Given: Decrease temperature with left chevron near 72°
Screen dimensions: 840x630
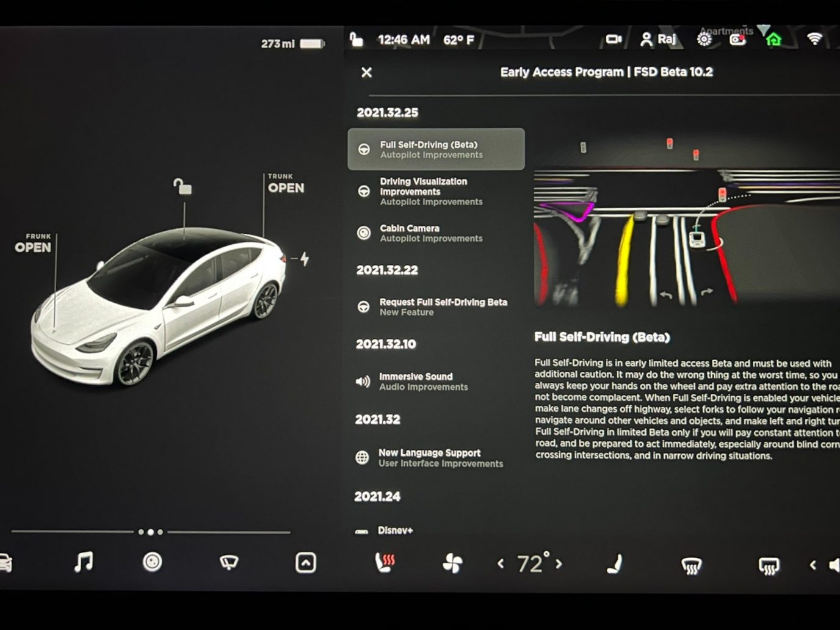Looking at the screenshot, I should [x=501, y=564].
